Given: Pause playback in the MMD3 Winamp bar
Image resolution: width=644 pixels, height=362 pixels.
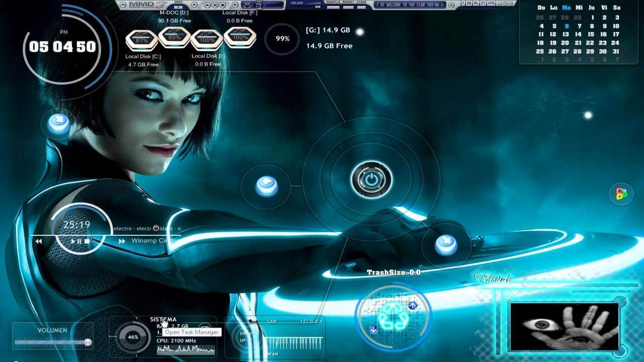Looking at the screenshot, I should click(x=215, y=5).
